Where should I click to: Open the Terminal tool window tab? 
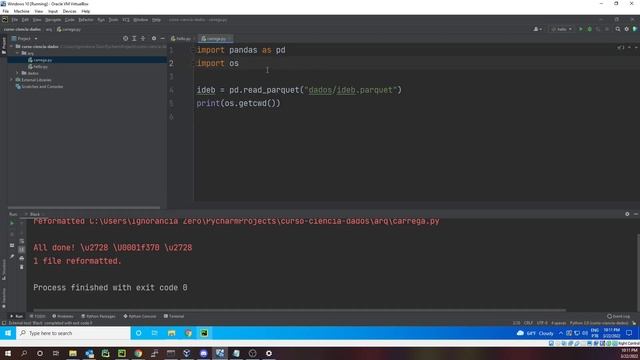coord(174,316)
